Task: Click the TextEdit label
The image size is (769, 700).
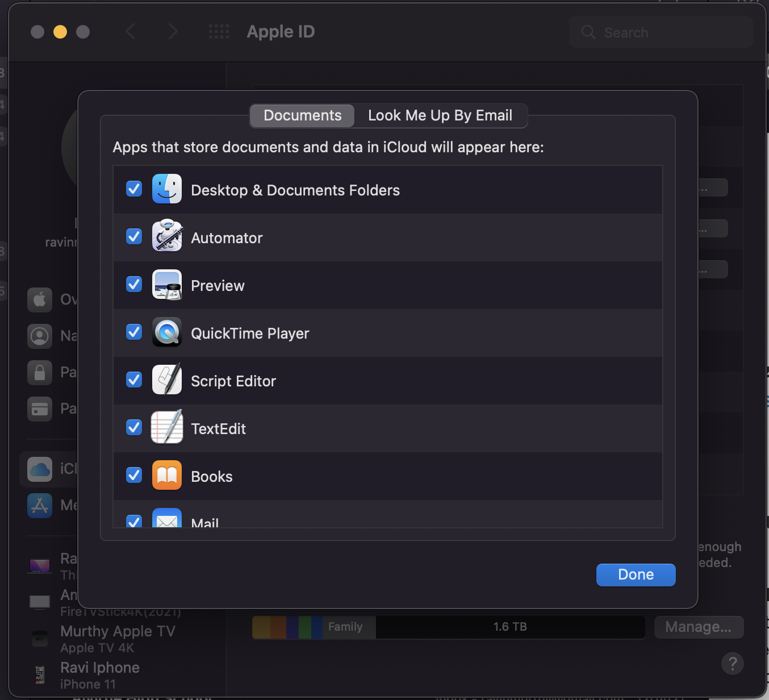Action: click(x=218, y=429)
